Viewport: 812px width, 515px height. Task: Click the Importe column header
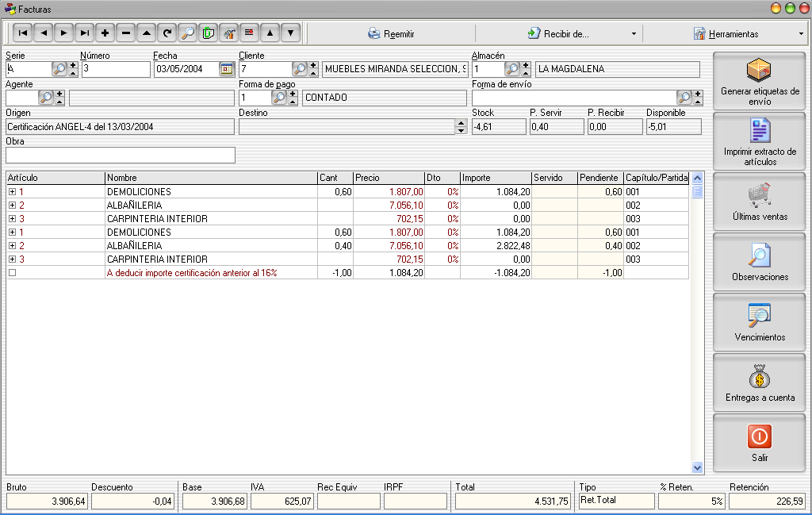(x=495, y=178)
